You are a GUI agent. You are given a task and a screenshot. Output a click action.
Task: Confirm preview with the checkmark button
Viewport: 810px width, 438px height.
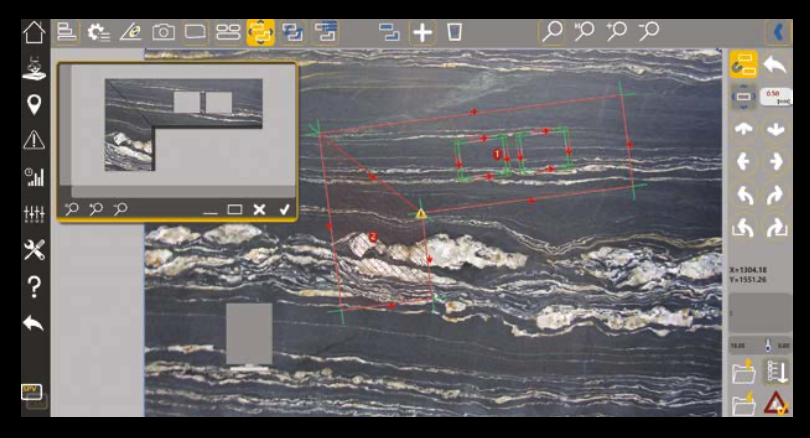285,209
